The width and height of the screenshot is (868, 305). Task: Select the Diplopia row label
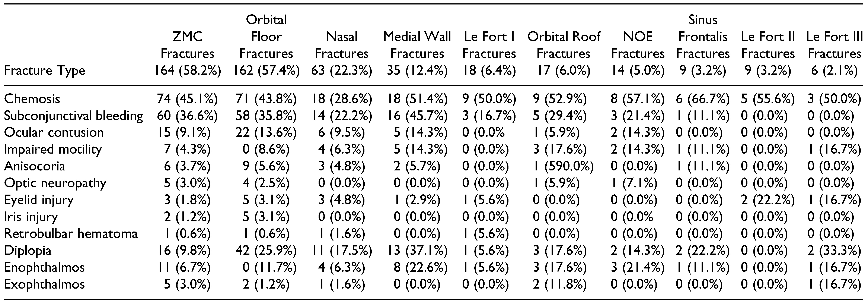click(28, 251)
